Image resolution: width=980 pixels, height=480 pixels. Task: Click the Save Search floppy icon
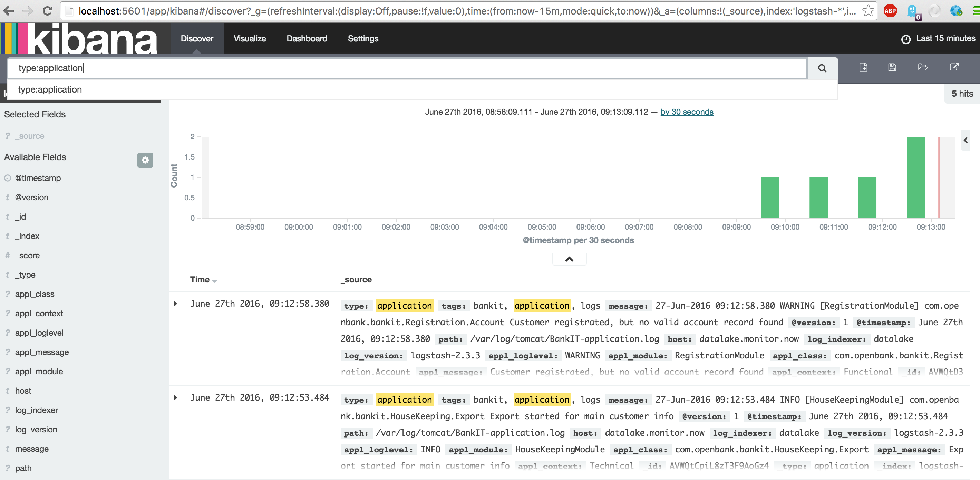(892, 67)
